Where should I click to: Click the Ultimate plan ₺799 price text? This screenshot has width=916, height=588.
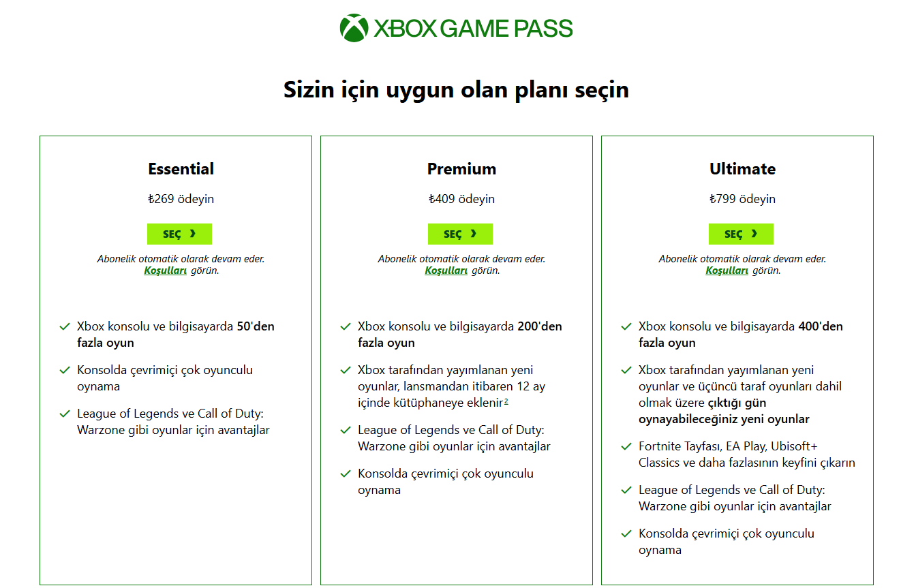(x=742, y=199)
